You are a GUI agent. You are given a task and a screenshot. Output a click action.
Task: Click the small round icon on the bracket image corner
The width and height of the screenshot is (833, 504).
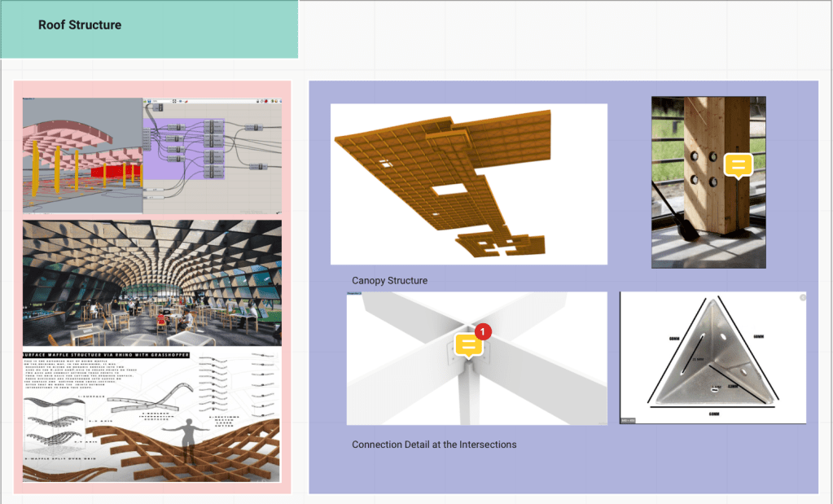click(802, 297)
